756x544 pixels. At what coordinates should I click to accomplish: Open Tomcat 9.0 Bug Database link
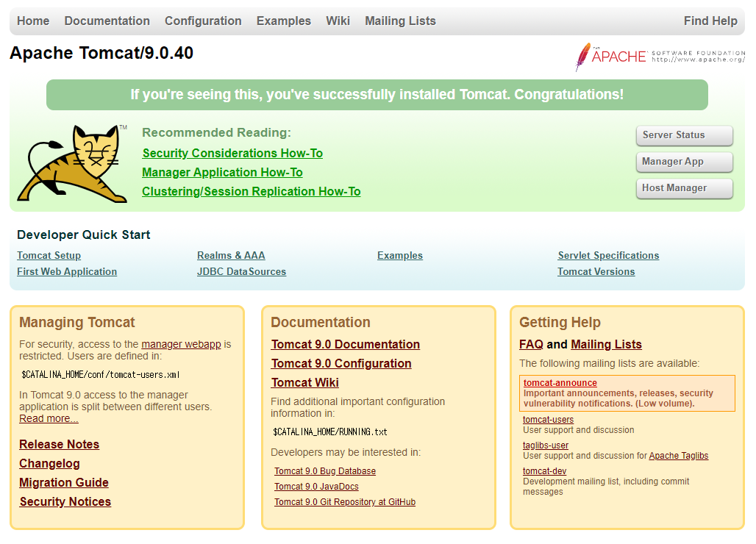(x=325, y=471)
